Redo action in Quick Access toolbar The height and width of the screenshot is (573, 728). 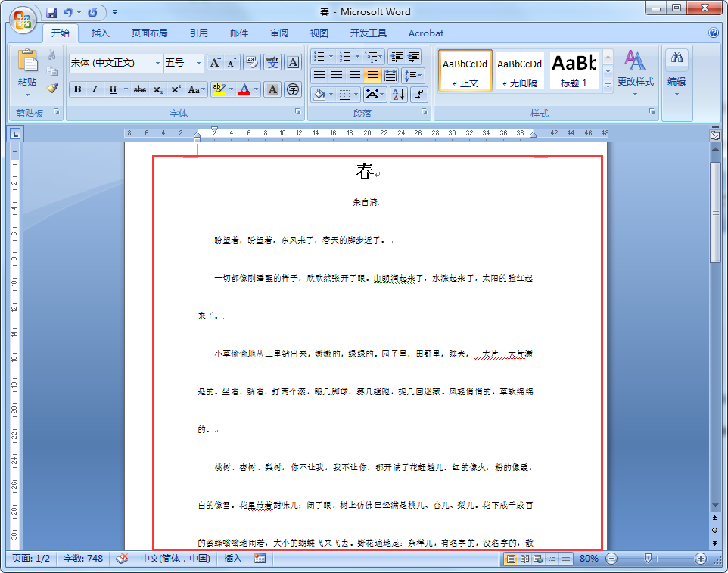coord(92,13)
